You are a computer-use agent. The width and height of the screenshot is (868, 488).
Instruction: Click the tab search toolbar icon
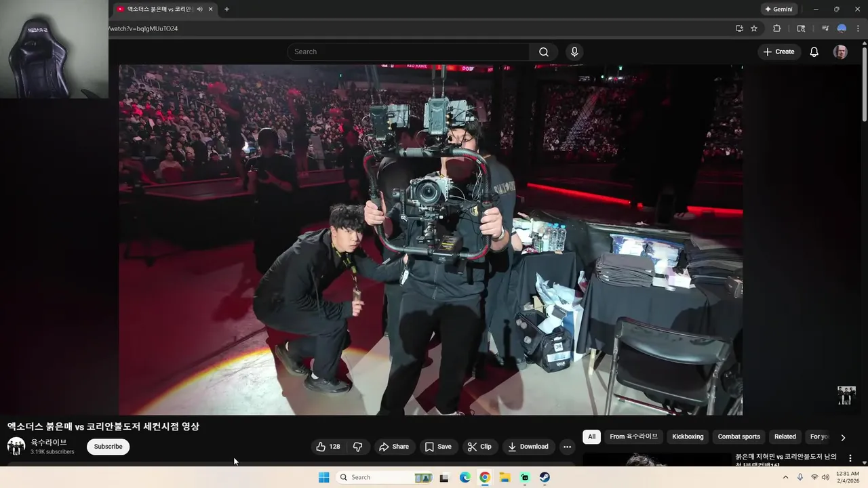coord(801,28)
